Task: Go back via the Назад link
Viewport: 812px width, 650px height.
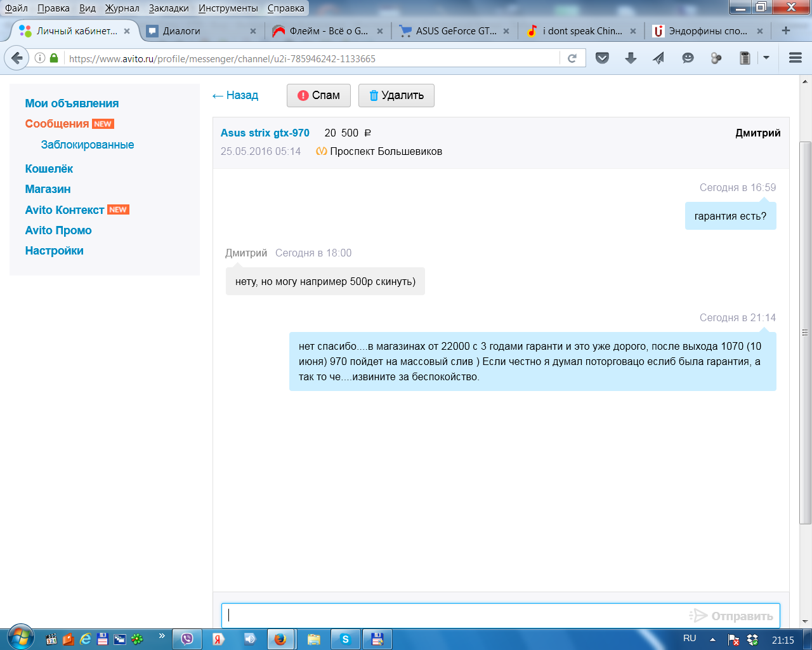Action: (235, 95)
